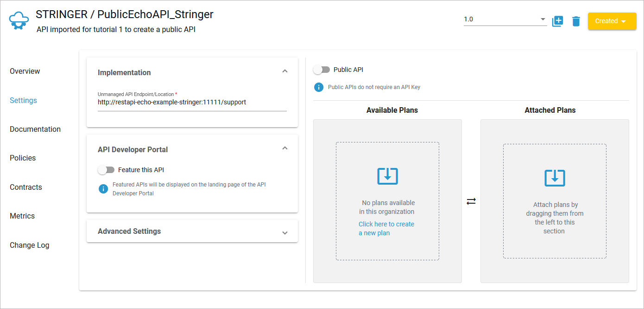Switch to the Metrics tab
The height and width of the screenshot is (309, 644).
tap(22, 216)
